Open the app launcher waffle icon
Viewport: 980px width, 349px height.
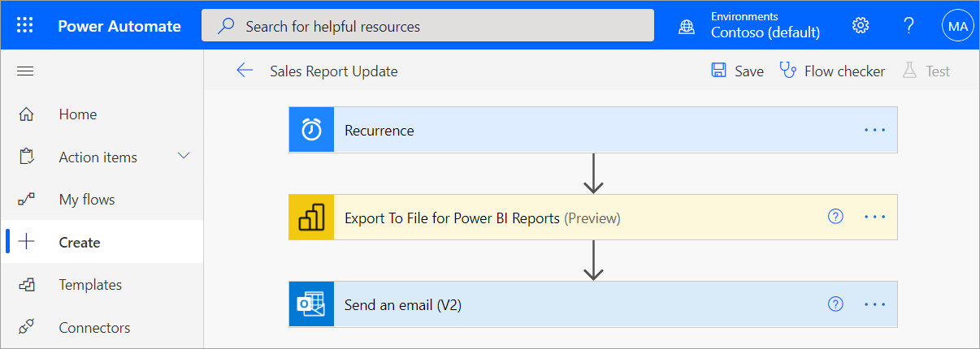point(25,25)
